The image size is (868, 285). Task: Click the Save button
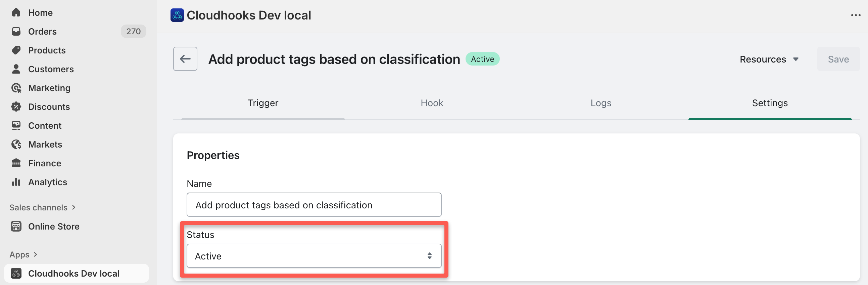(838, 59)
